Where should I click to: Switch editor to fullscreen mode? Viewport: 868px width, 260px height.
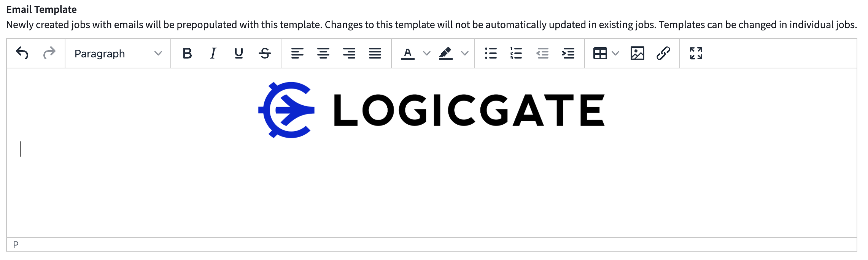tap(696, 53)
